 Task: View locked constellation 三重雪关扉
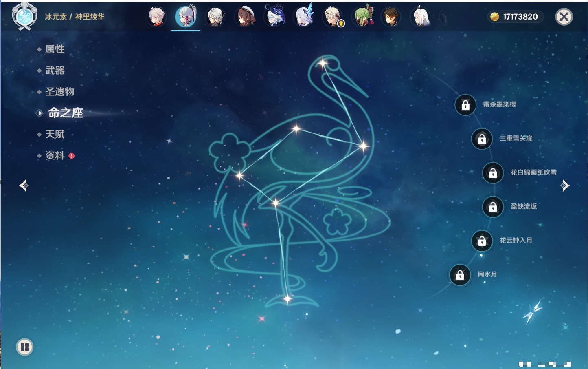pyautogui.click(x=482, y=139)
